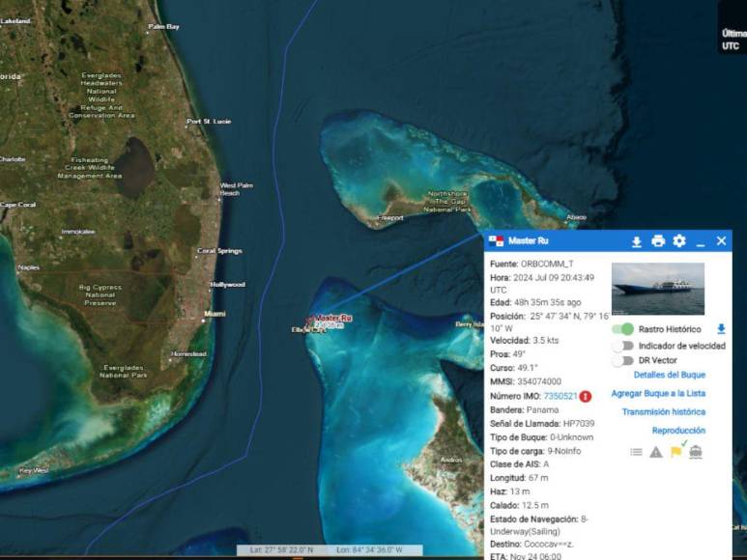Enable the Indicador de velocidad toggle
This screenshot has width=747, height=560.
tap(622, 346)
